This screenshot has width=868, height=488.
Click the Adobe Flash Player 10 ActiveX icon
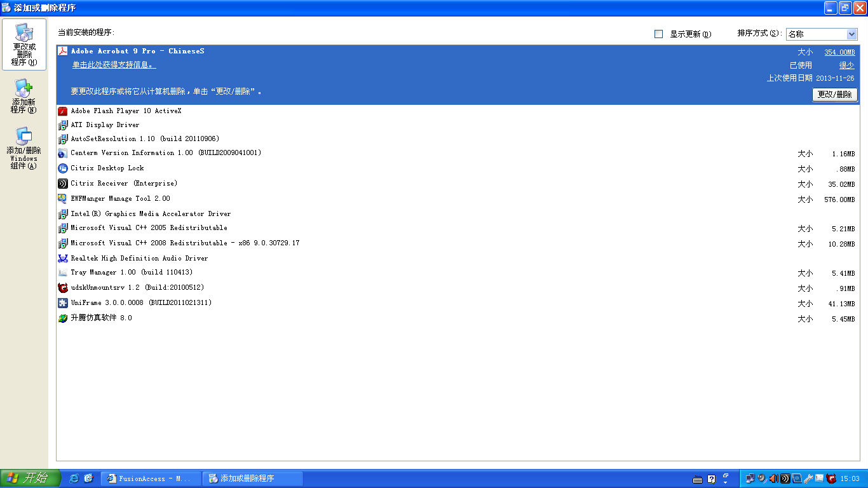tap(62, 111)
